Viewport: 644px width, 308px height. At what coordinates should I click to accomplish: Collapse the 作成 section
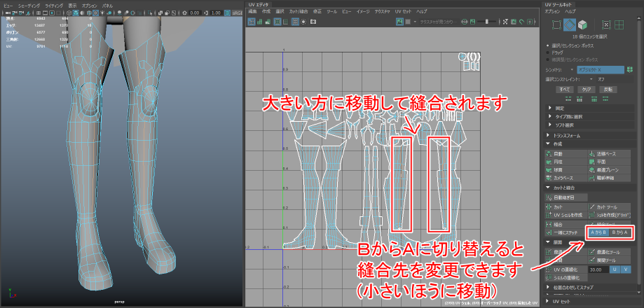tap(590, 144)
